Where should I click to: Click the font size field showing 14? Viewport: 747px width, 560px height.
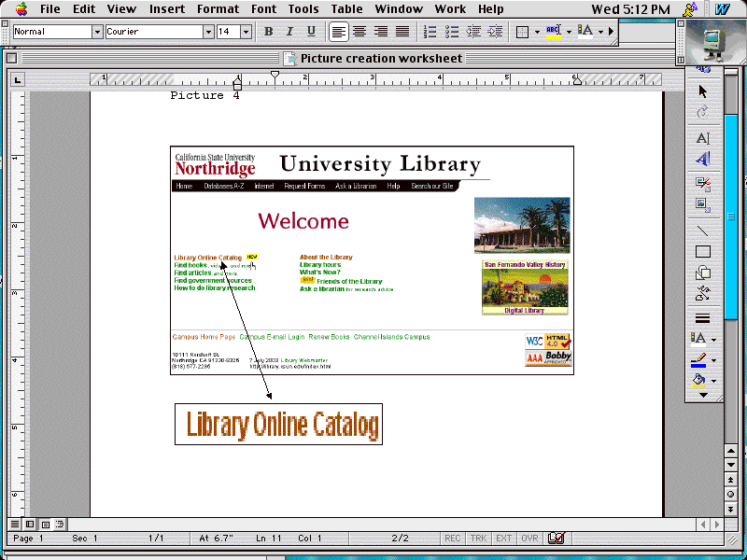click(x=229, y=32)
